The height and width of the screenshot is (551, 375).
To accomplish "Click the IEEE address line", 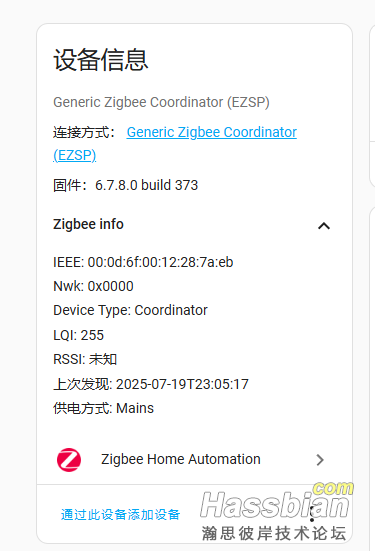I will pos(143,262).
